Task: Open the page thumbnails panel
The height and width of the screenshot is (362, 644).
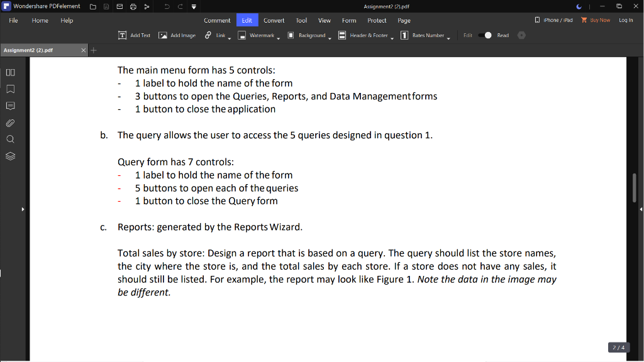Action: tap(10, 72)
